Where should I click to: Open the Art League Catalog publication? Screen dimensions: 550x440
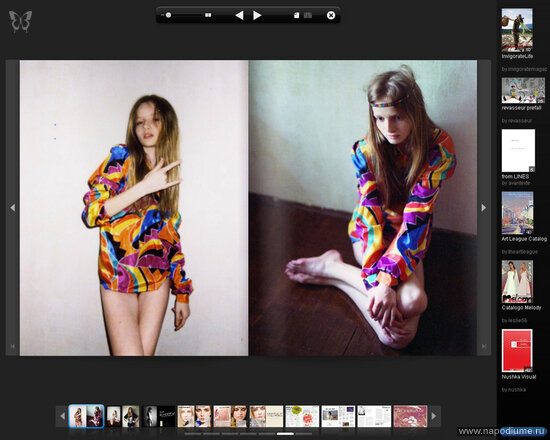(x=517, y=213)
